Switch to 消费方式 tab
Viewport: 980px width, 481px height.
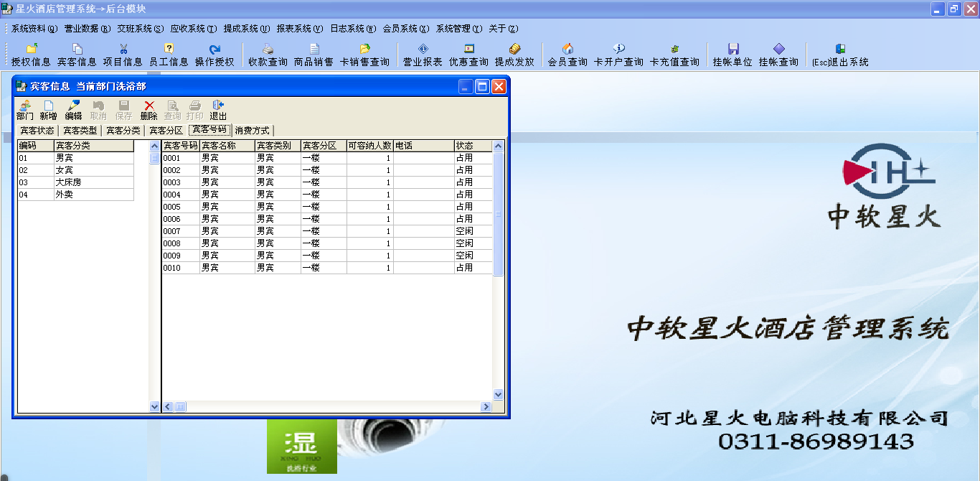coord(253,131)
